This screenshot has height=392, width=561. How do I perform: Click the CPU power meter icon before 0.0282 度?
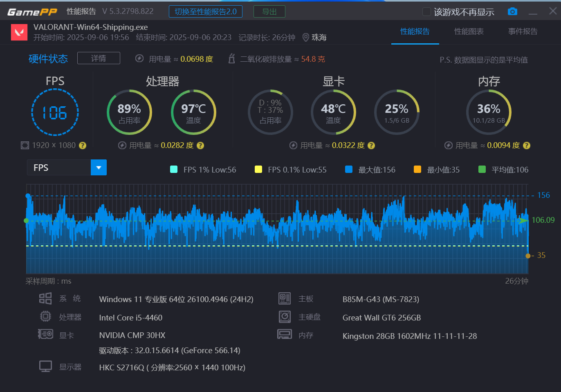122,146
